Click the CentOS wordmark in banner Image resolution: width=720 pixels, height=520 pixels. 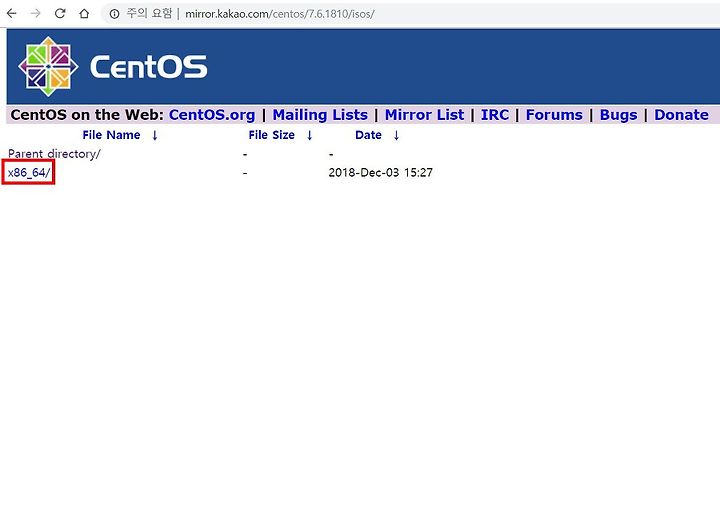(x=148, y=67)
